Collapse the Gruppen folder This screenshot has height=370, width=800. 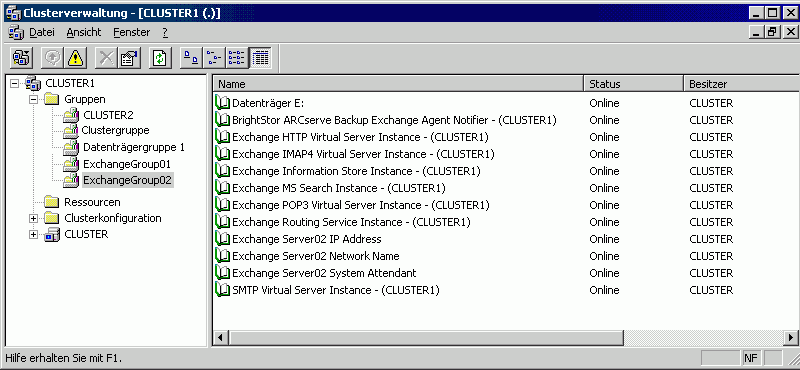click(34, 99)
